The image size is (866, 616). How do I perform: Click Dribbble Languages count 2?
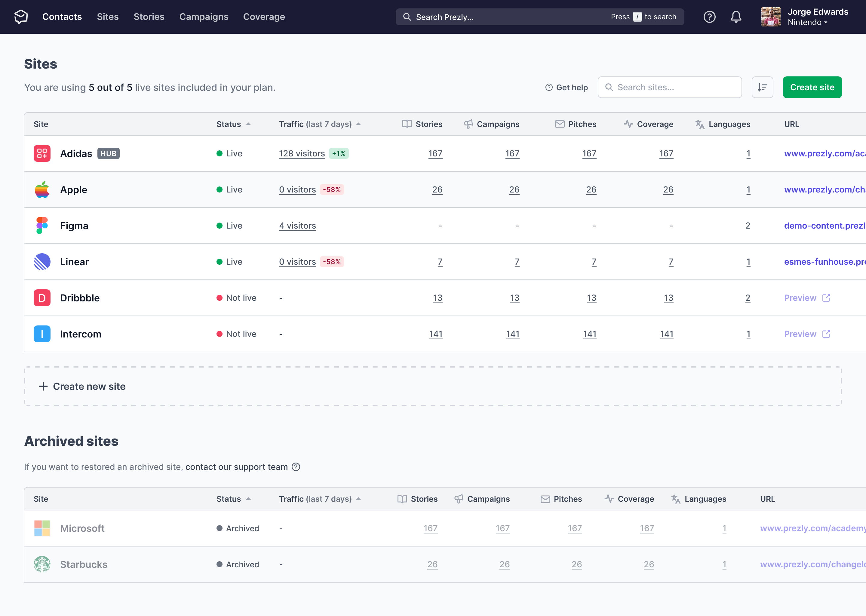(x=748, y=298)
